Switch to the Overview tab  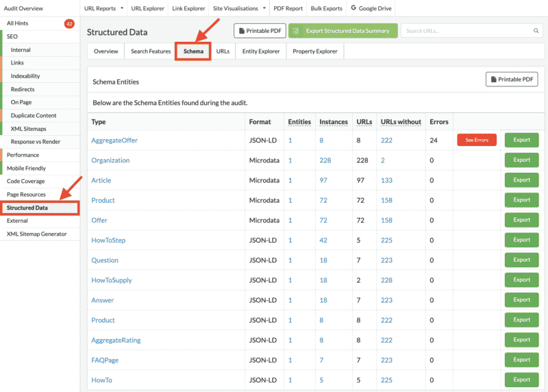coord(106,51)
